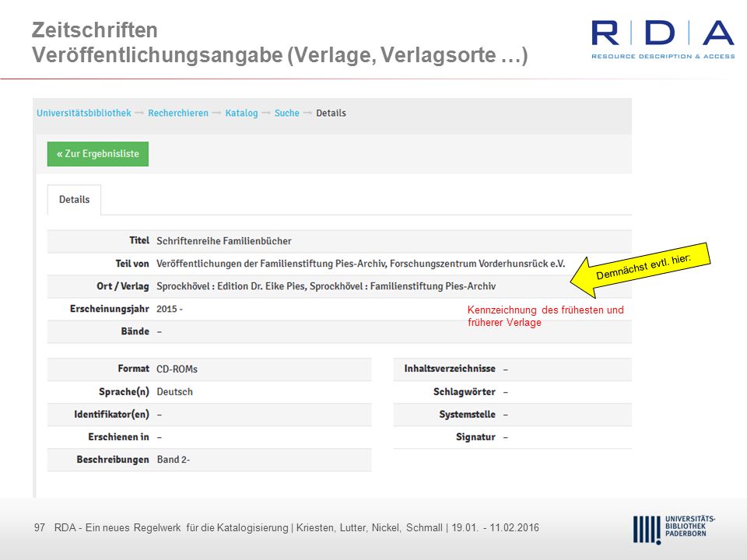This screenshot has height=560, width=747.
Task: Click the Signatur label
Action: click(x=475, y=436)
